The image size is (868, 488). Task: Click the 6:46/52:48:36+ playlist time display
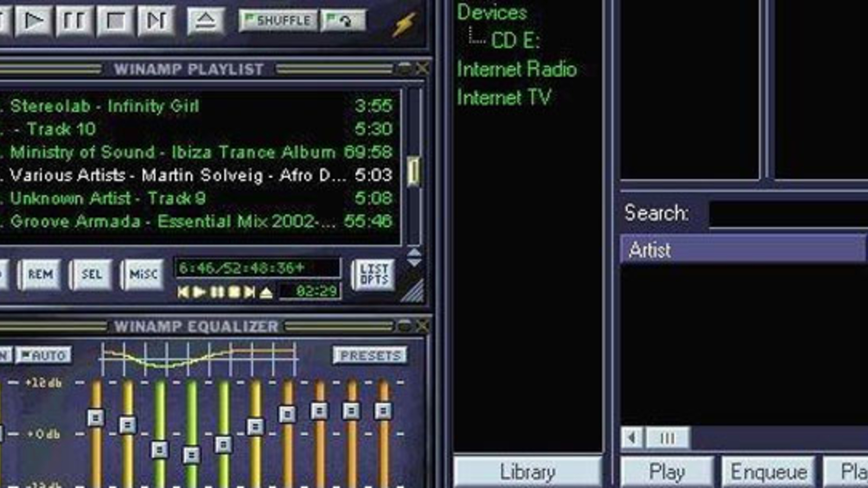coord(257,268)
